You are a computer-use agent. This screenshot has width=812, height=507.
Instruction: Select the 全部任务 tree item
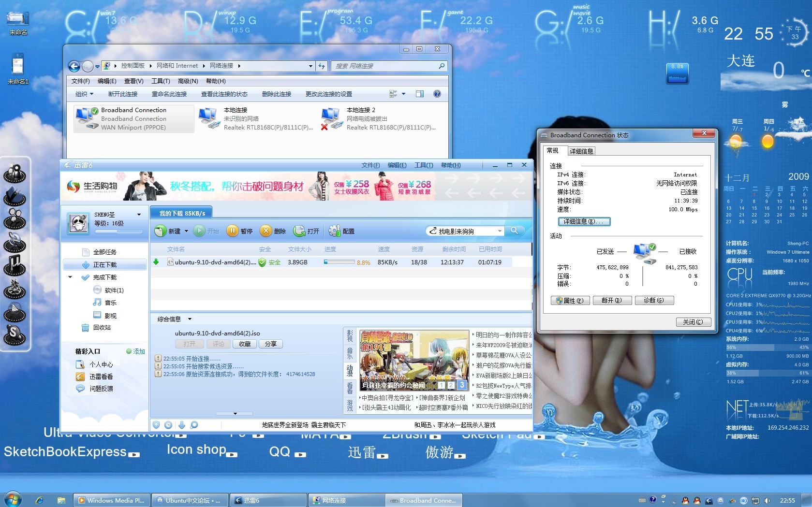pyautogui.click(x=105, y=252)
